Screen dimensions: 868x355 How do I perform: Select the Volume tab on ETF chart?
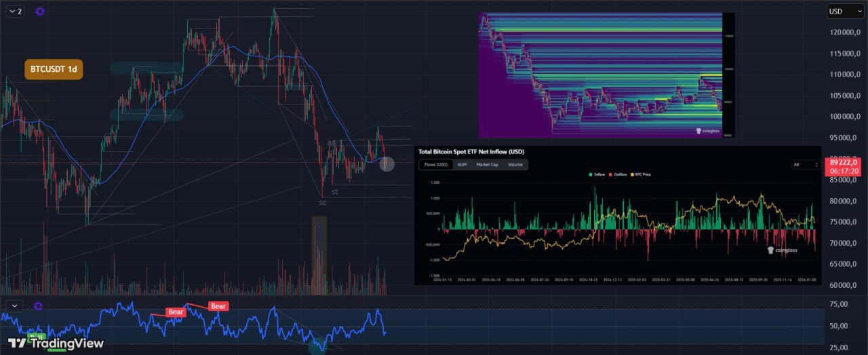coord(515,164)
